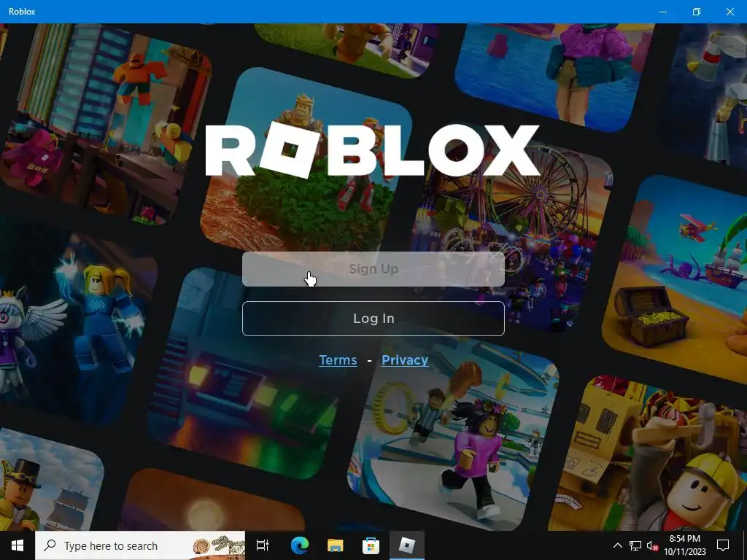Open Task View from the taskbar
This screenshot has width=747, height=560.
click(263, 545)
